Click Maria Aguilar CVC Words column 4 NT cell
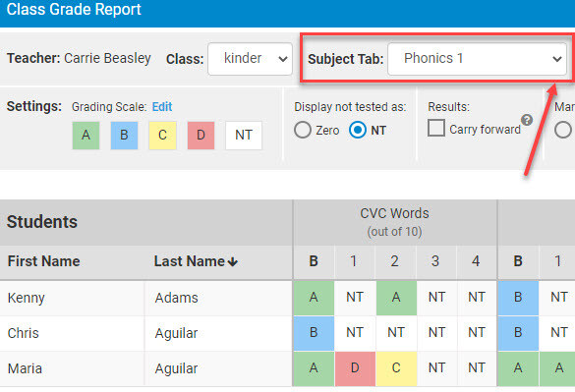Viewport: 575px width, 392px height. pos(477,368)
